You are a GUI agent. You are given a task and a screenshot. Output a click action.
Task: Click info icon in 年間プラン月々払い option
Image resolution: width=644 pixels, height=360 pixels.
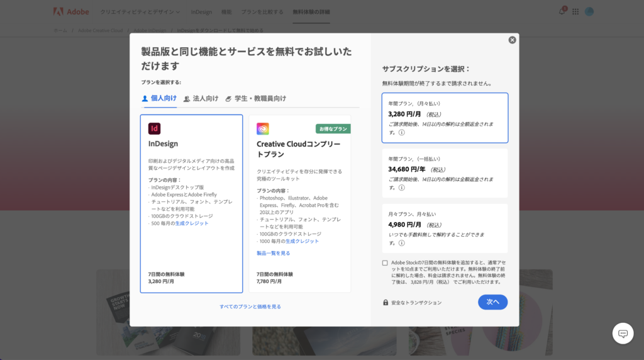pyautogui.click(x=402, y=132)
